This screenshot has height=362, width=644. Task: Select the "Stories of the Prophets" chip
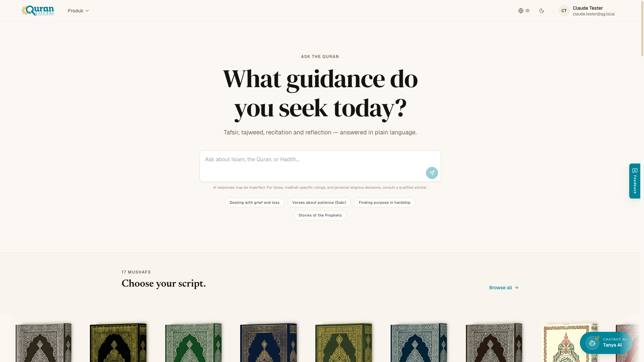[320, 215]
